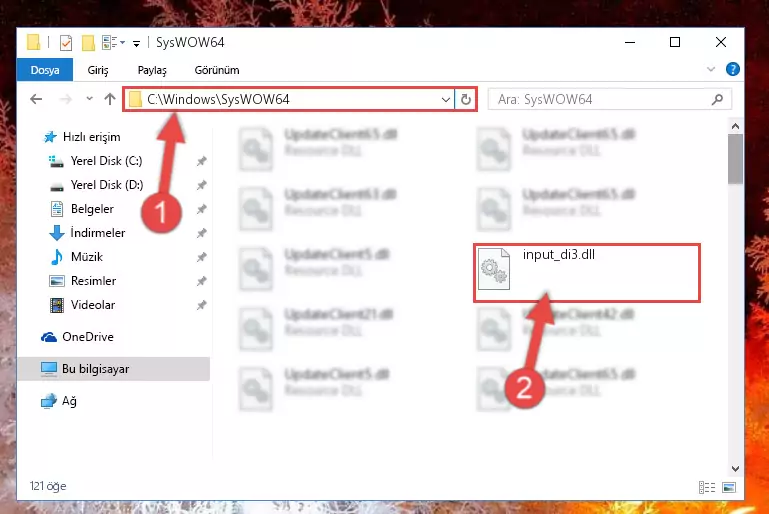Click the pin icon beside Yerel Disk (D:)
Image resolution: width=769 pixels, height=514 pixels.
click(x=201, y=185)
